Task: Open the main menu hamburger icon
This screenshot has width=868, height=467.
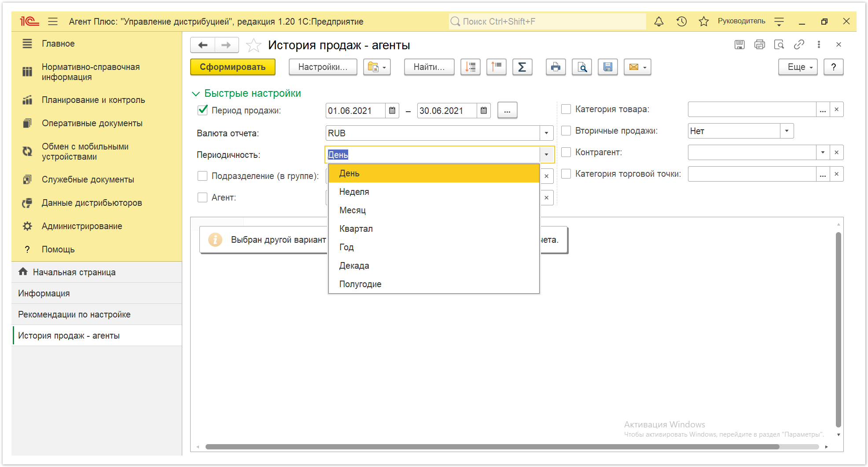Action: pos(53,21)
